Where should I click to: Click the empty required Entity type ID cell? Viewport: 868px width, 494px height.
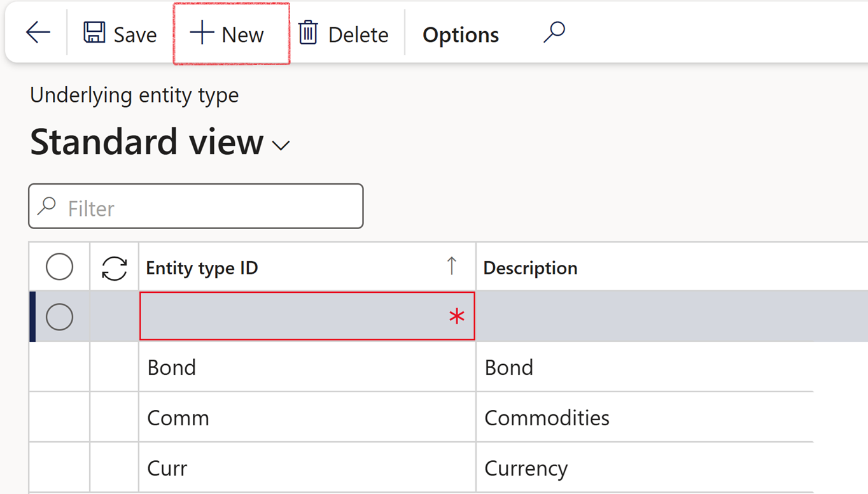(293, 316)
